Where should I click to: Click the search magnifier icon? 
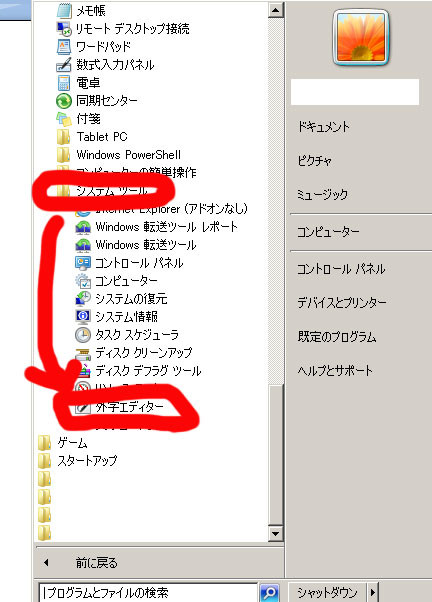tap(270, 593)
